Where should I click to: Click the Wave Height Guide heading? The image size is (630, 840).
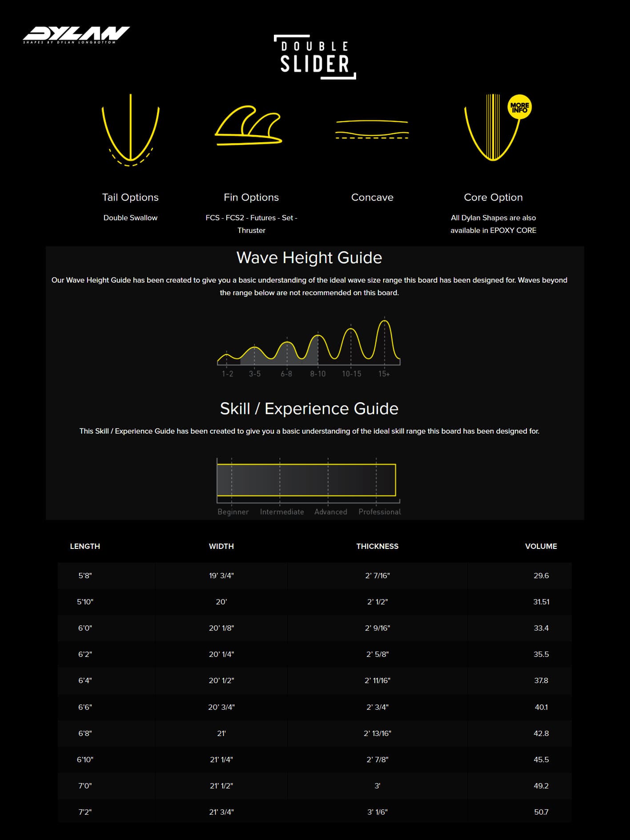(309, 258)
